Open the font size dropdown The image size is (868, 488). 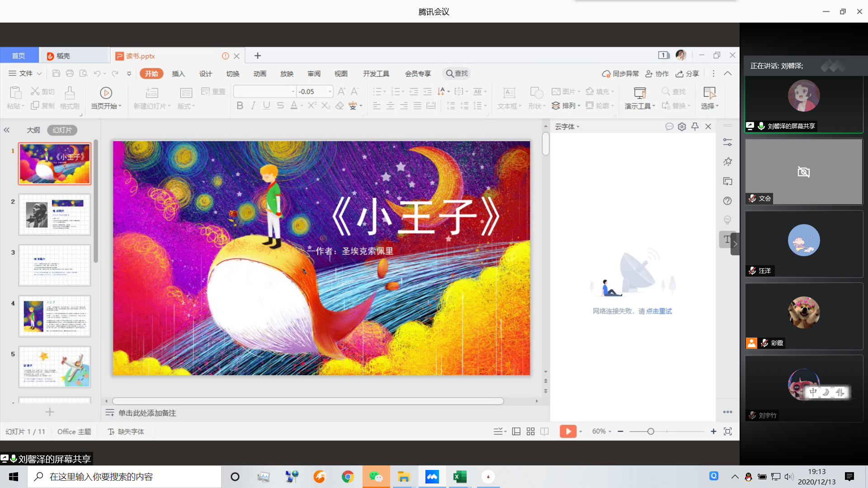coord(330,92)
